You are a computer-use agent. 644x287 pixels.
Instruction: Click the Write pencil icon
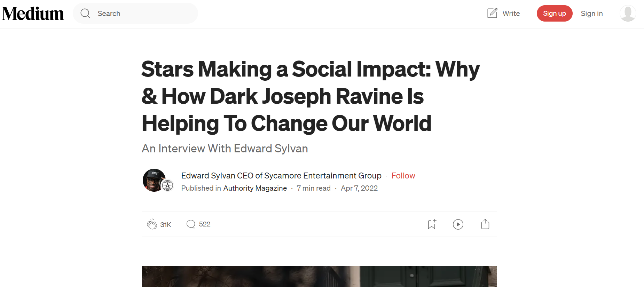coord(492,13)
